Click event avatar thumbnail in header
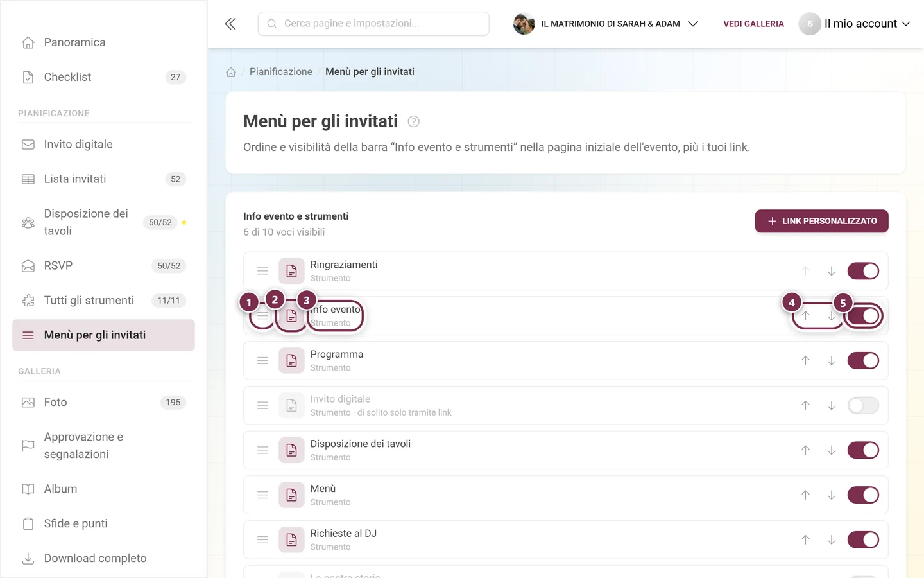This screenshot has height=578, width=924. pos(524,24)
